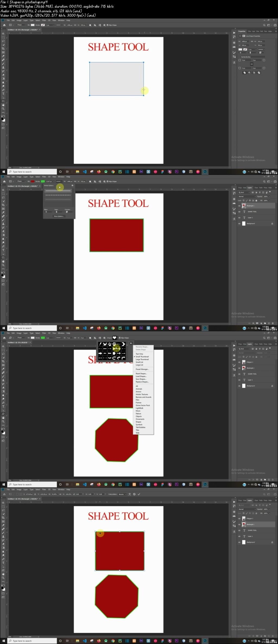Select the dashed line stroke preset
This screenshot has width=278, height=644.
pyautogui.click(x=58, y=195)
